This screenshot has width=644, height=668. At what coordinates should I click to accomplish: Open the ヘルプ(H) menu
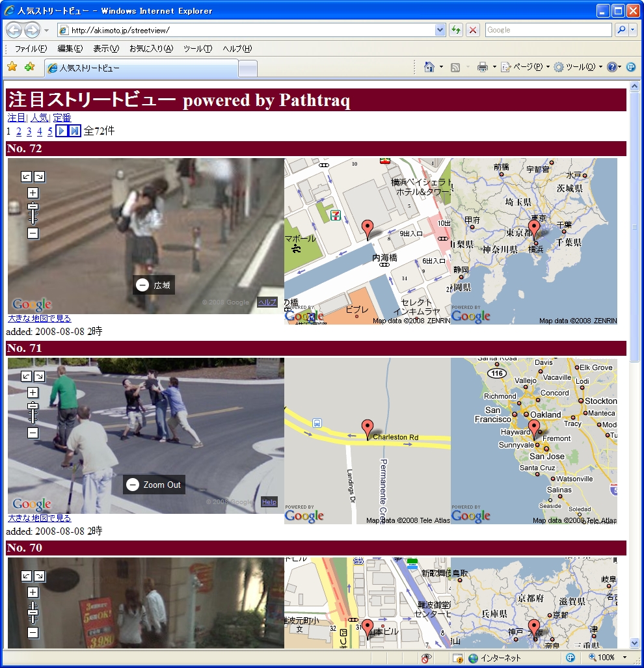click(x=237, y=49)
